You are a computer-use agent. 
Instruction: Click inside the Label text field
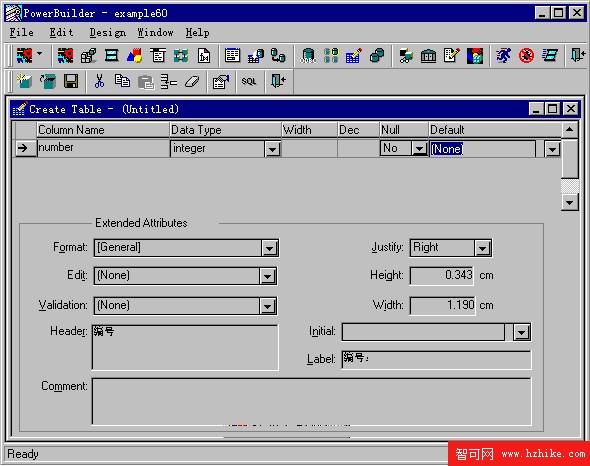(436, 359)
